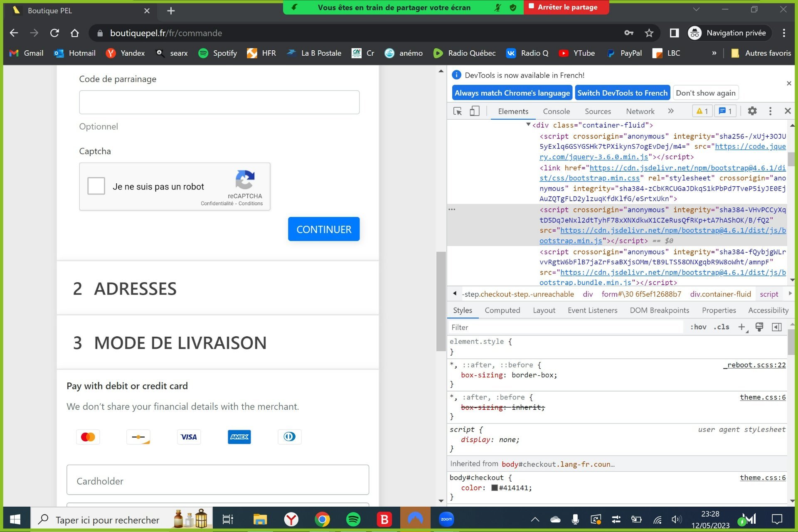
Task: Open the PayPal bookmark
Action: coord(624,53)
